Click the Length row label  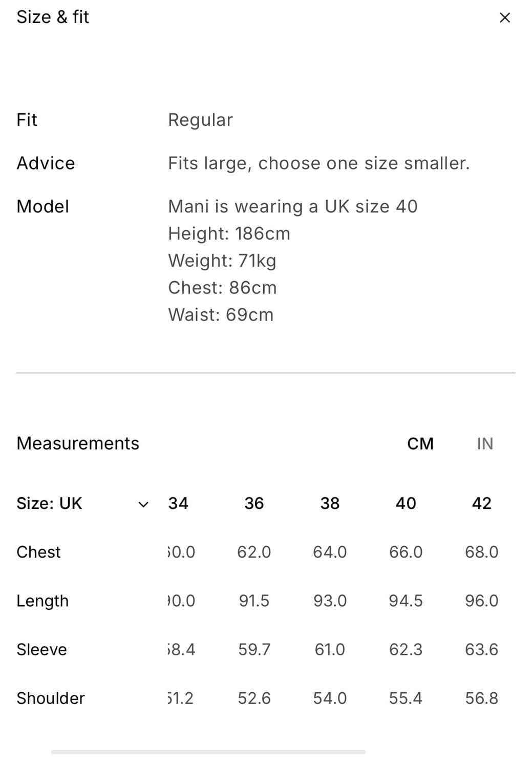[42, 601]
